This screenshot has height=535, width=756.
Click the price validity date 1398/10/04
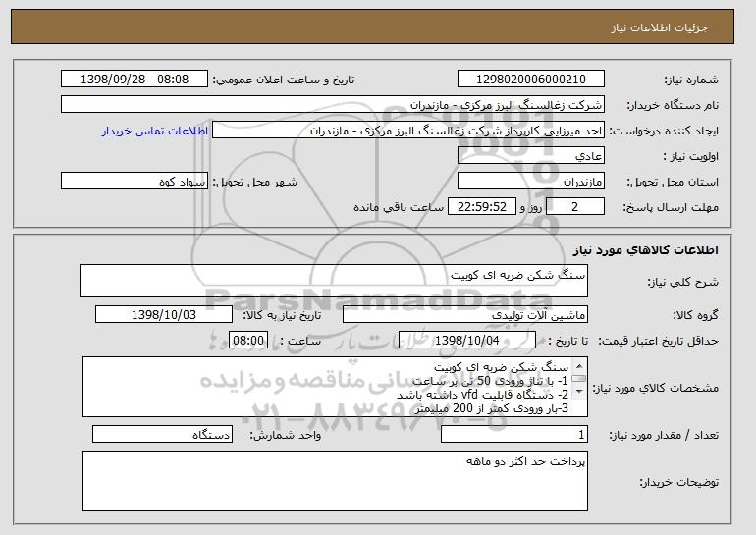click(467, 341)
